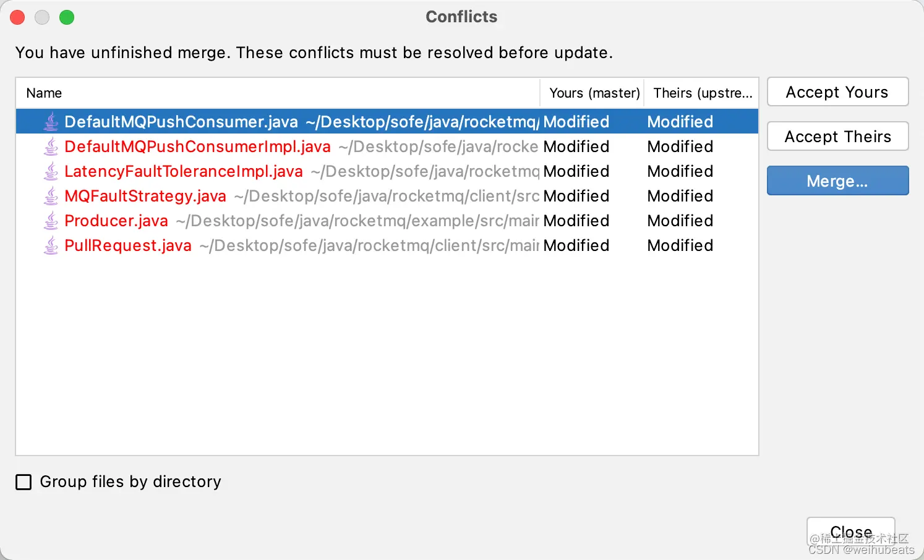Sort by the Name column header
This screenshot has width=924, height=560.
point(278,93)
